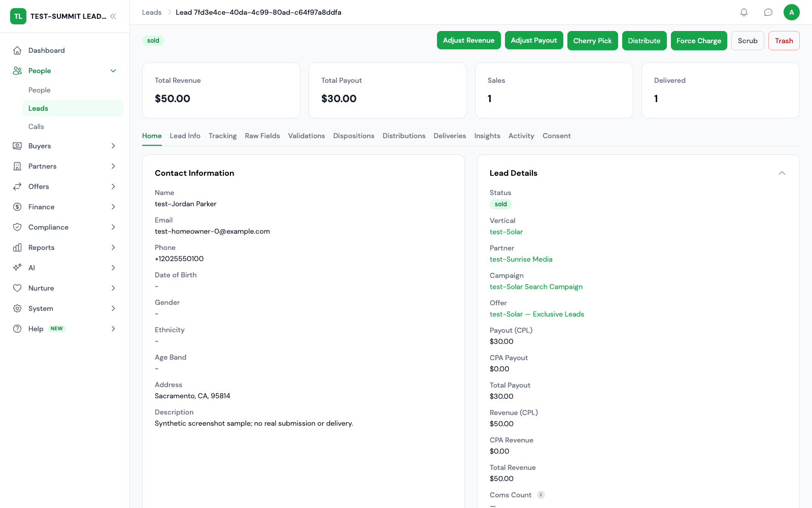Click the AI sparkle icon

17,268
